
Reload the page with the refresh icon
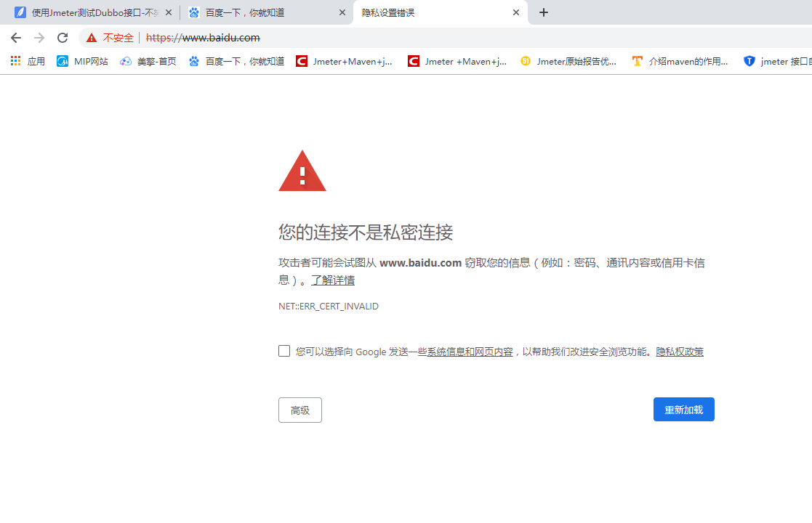pos(63,38)
